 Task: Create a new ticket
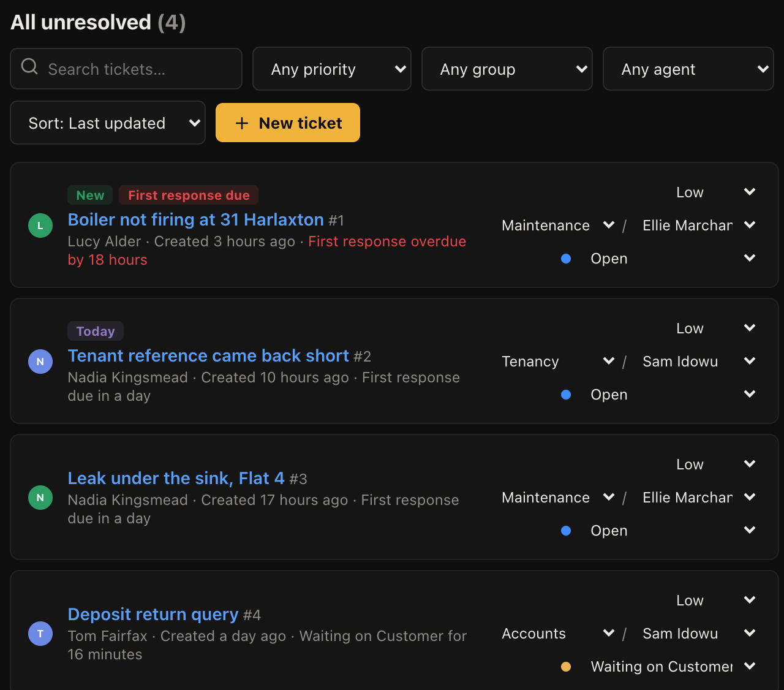[288, 123]
